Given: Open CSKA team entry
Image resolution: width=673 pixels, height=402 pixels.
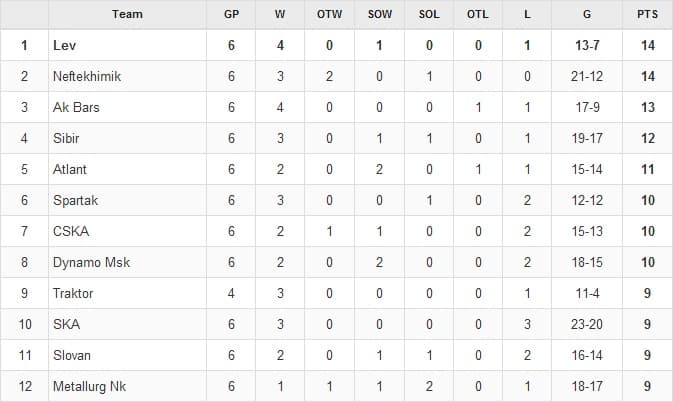Looking at the screenshot, I should 71,231.
